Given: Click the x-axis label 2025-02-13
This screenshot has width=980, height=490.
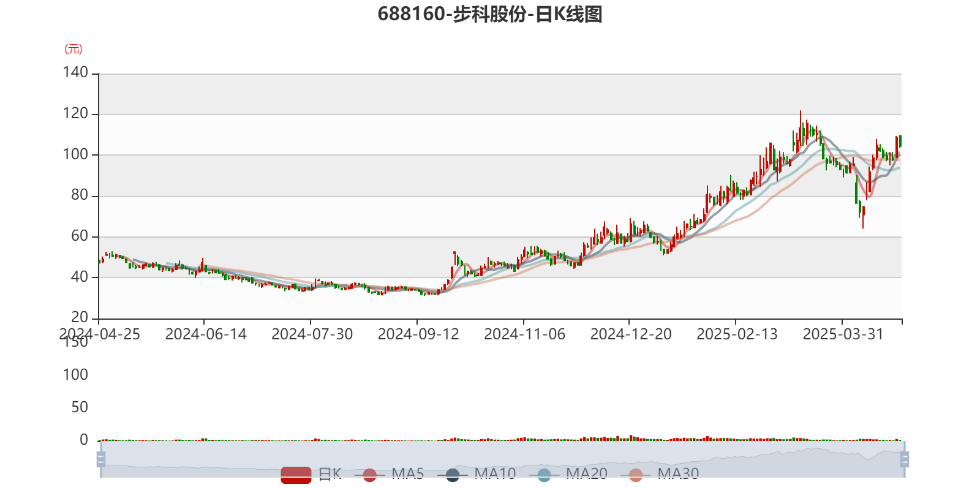Looking at the screenshot, I should (x=737, y=334).
